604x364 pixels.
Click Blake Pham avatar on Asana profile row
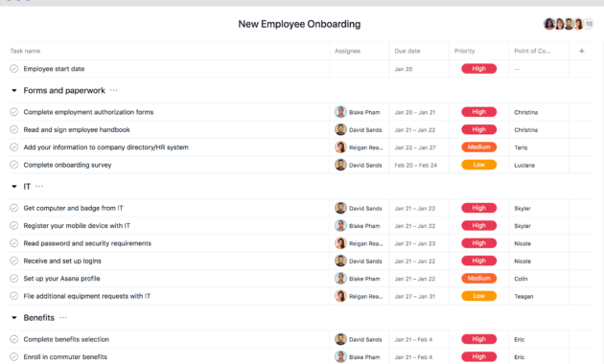coord(340,278)
